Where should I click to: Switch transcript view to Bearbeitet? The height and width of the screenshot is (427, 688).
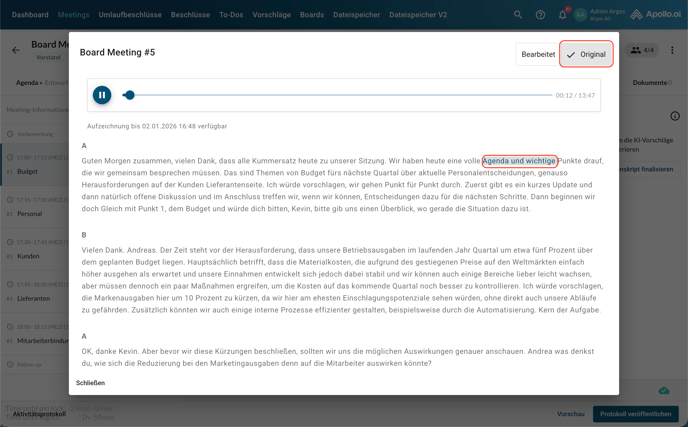pos(538,54)
